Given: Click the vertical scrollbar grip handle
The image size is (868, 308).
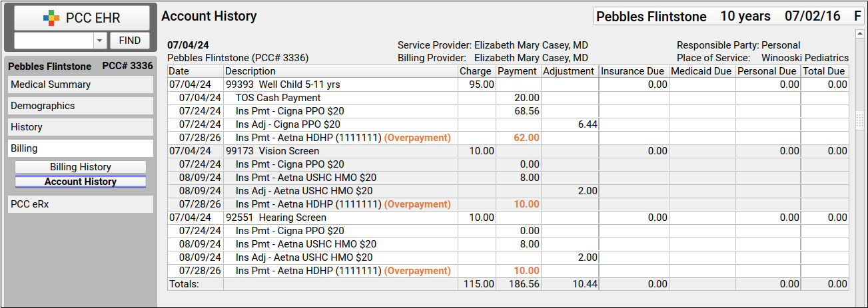Looking at the screenshot, I should click(x=859, y=120).
